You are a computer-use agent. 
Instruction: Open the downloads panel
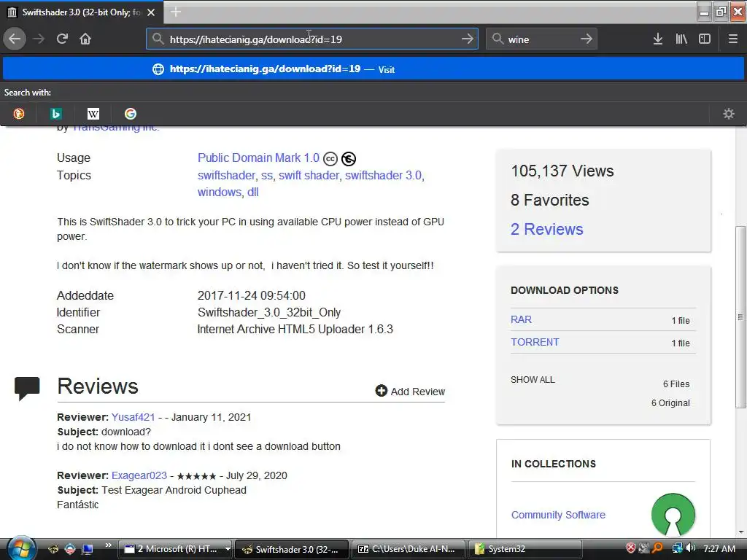click(x=658, y=39)
